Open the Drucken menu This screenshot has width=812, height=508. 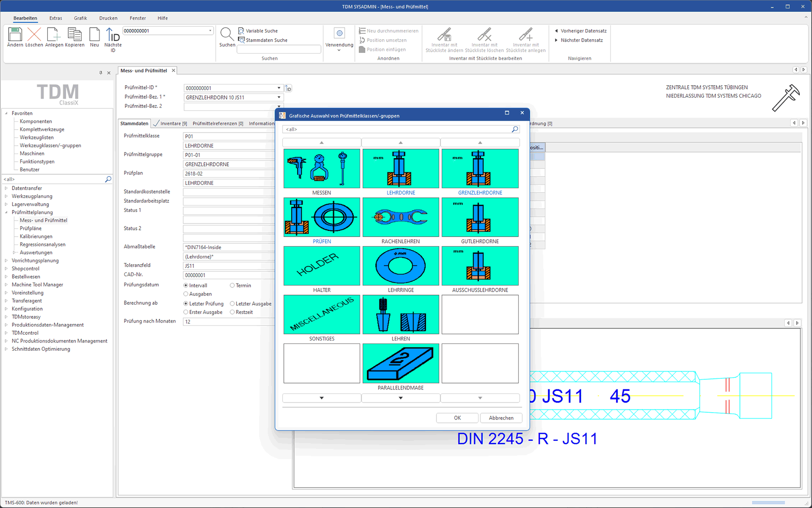point(108,18)
